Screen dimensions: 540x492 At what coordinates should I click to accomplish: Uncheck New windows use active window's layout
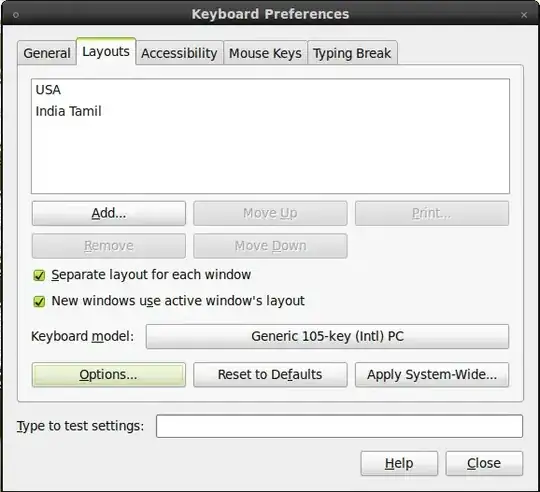(39, 302)
